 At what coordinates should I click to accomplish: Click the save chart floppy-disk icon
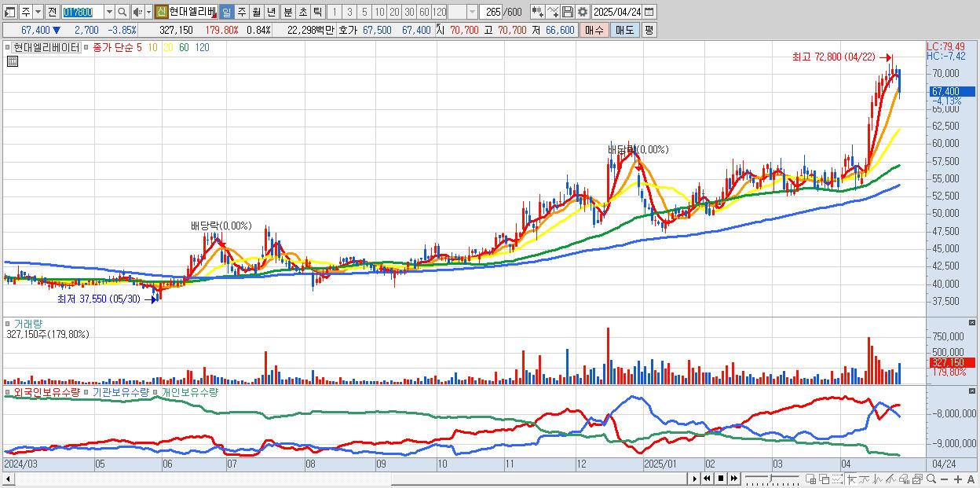pos(567,12)
